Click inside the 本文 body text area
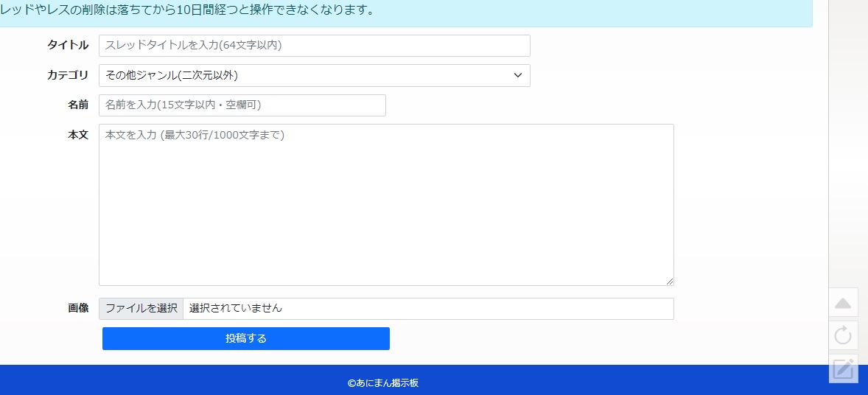The image size is (868, 395). (386, 205)
